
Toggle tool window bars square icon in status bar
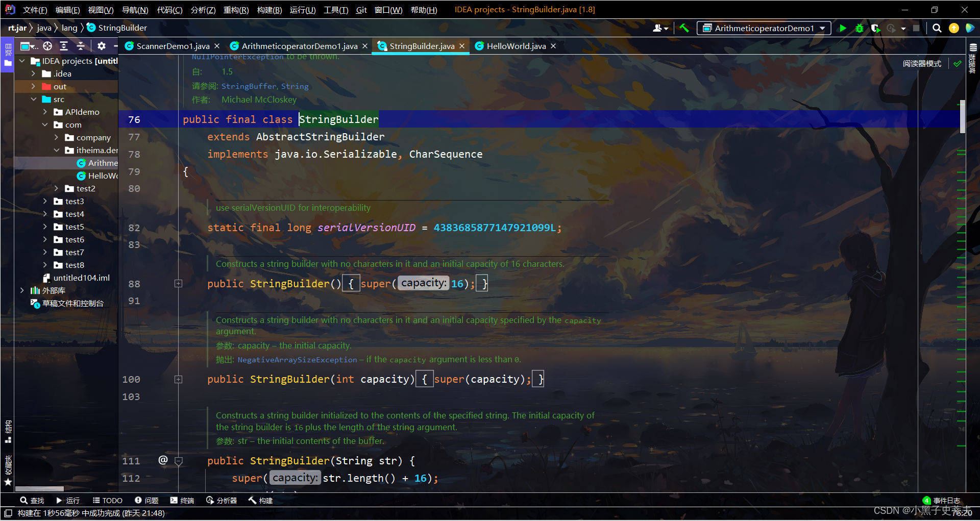(x=8, y=513)
